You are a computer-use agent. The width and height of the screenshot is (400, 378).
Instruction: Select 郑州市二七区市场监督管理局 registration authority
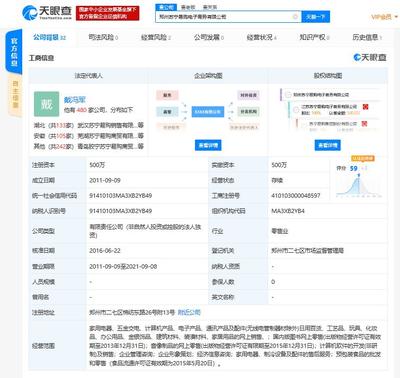click(x=307, y=251)
